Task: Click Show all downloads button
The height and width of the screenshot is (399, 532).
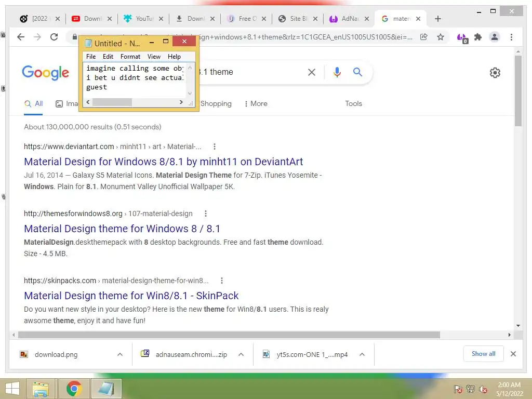Action: coord(483,354)
